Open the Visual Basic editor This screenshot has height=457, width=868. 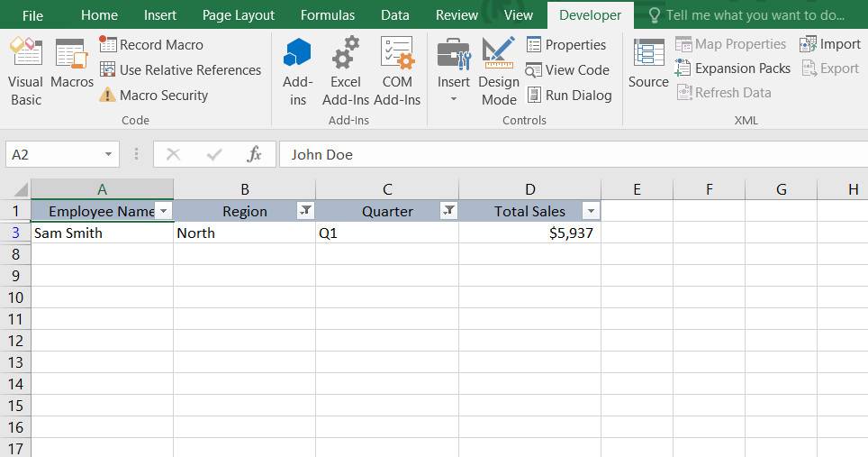click(x=25, y=72)
